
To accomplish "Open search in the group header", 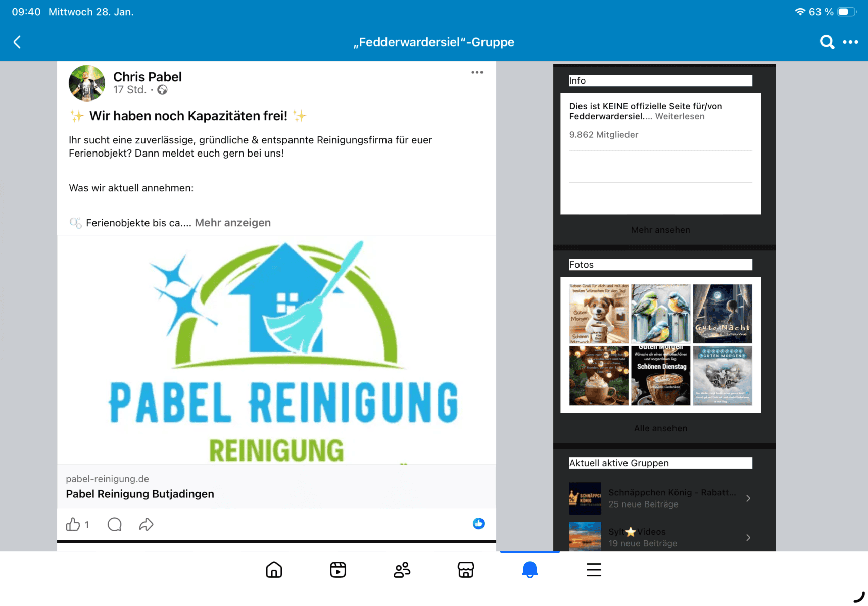I will pyautogui.click(x=827, y=42).
